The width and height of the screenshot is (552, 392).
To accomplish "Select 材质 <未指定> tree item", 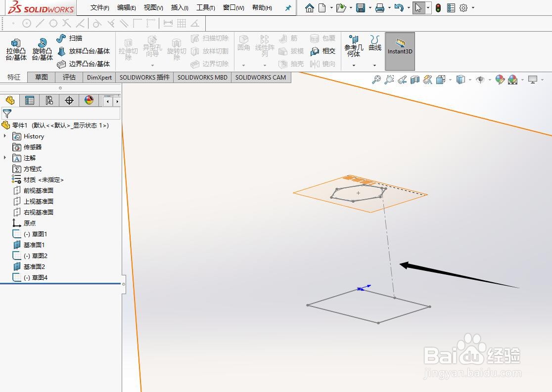I will point(38,179).
